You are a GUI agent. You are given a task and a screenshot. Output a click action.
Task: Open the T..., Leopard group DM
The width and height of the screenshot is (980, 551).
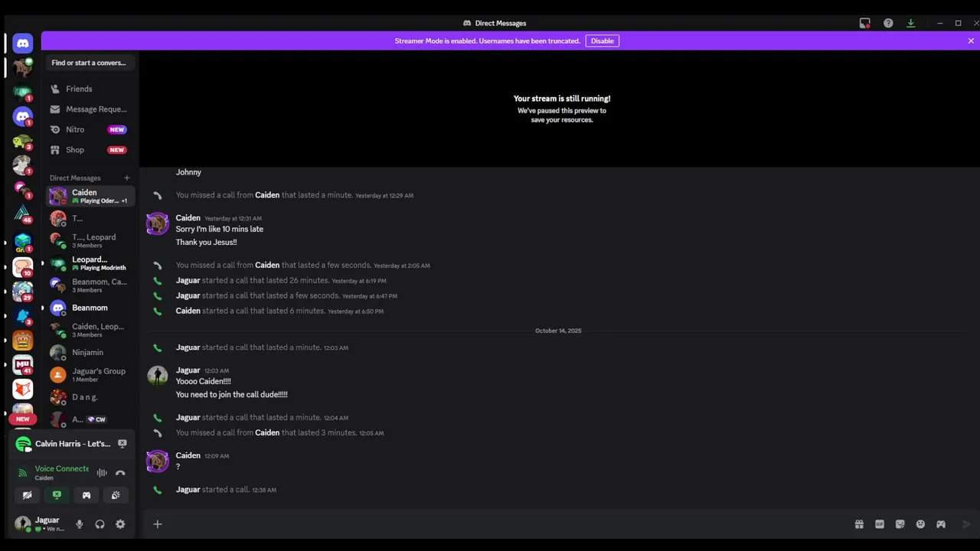tap(90, 240)
